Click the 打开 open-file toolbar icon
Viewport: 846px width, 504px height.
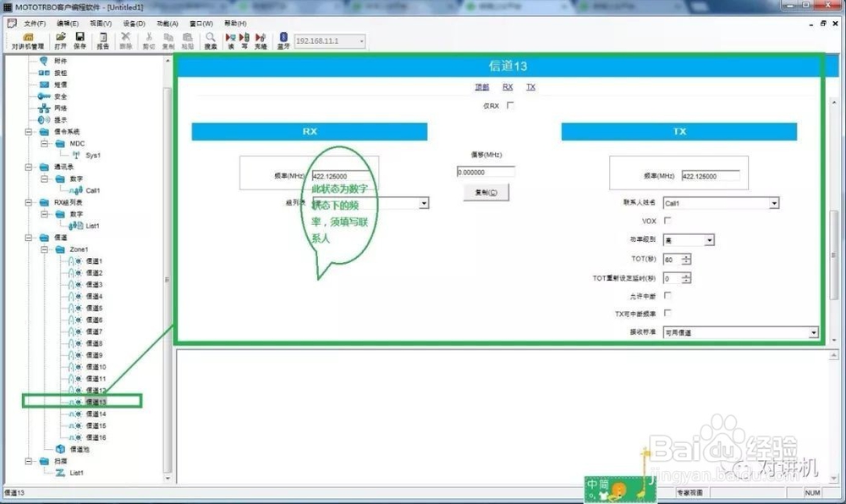tap(60, 41)
